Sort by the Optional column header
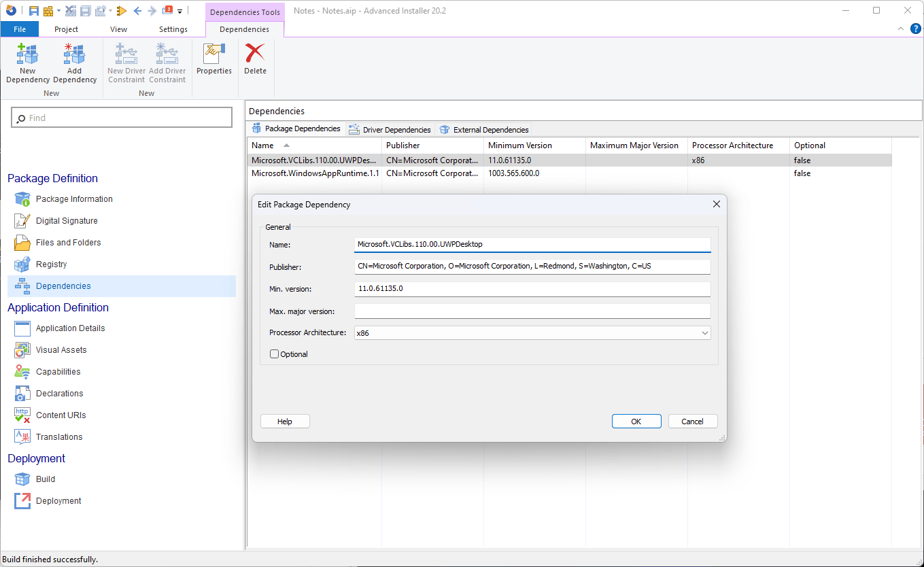 [x=840, y=145]
